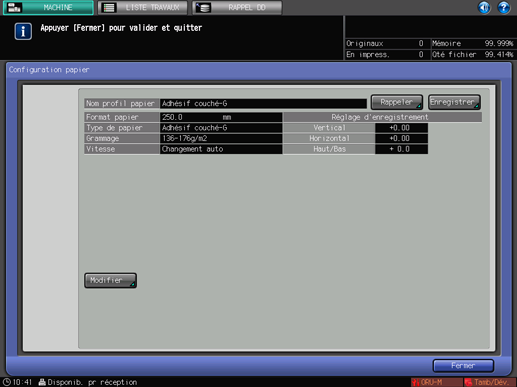Click the Grammage value 136-176g/m2
The width and height of the screenshot is (517, 387).
pos(221,138)
